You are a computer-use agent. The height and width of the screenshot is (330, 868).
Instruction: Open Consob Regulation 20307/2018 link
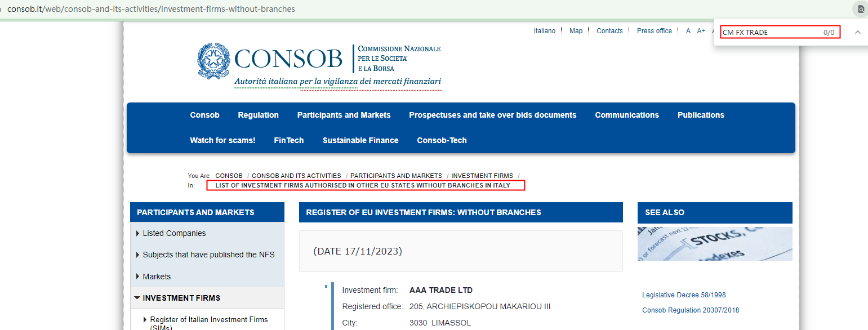pos(691,310)
